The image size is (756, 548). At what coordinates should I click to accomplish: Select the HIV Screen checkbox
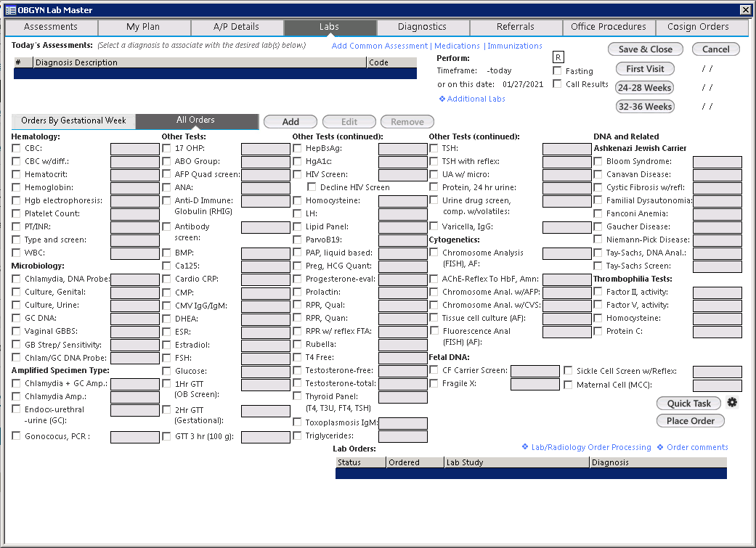coord(298,174)
